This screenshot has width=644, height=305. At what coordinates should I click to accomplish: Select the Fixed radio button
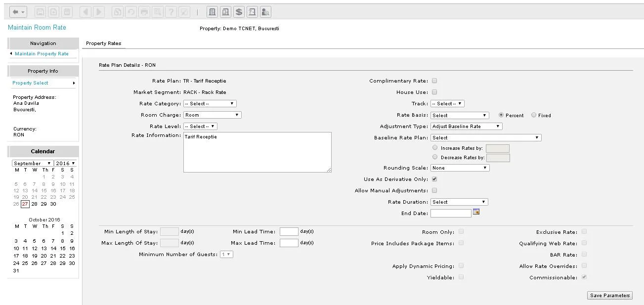[534, 115]
